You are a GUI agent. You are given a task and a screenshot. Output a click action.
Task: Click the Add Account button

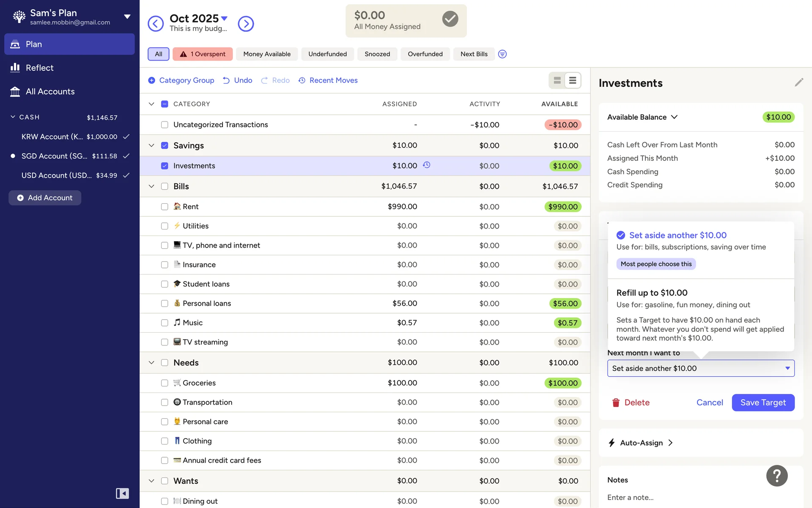pos(45,198)
